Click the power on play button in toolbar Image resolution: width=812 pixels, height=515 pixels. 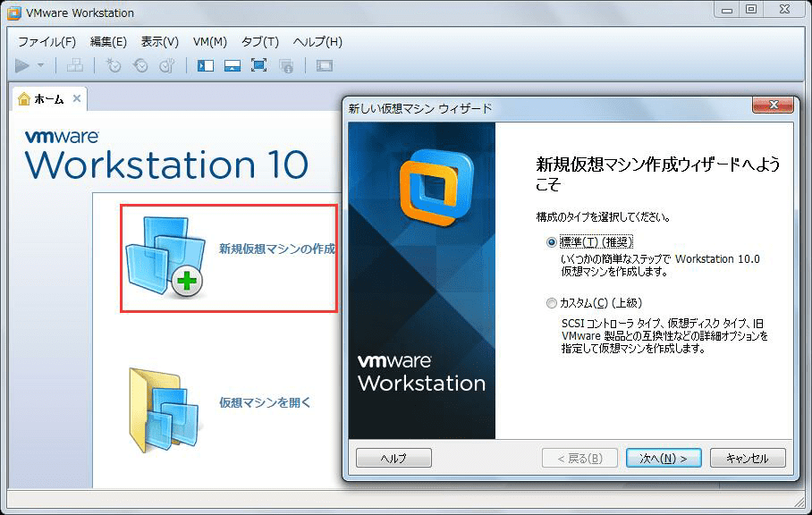pyautogui.click(x=22, y=66)
